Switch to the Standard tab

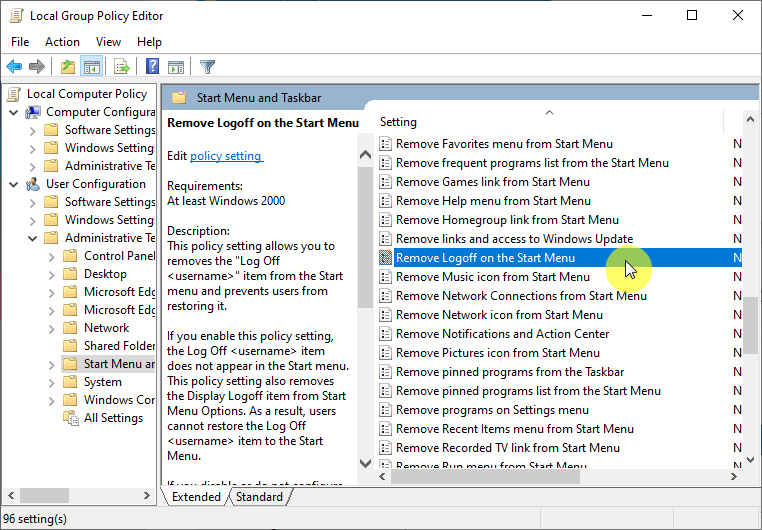pyautogui.click(x=259, y=497)
